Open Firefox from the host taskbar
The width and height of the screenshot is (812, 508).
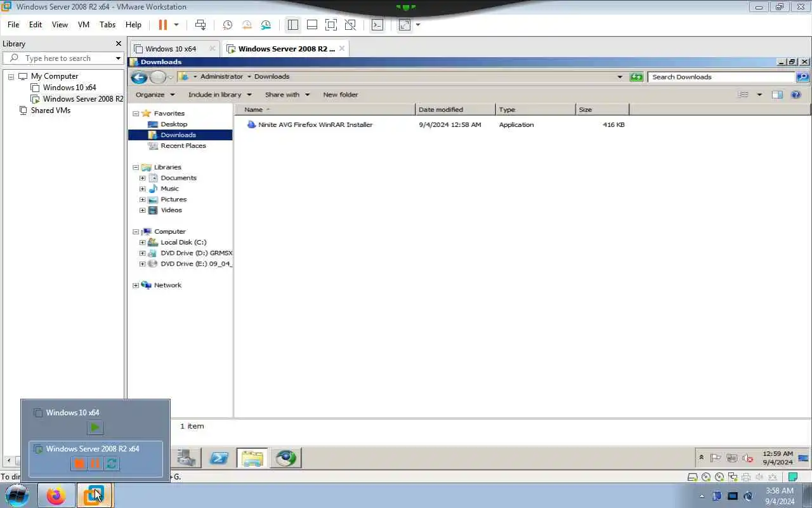click(56, 496)
